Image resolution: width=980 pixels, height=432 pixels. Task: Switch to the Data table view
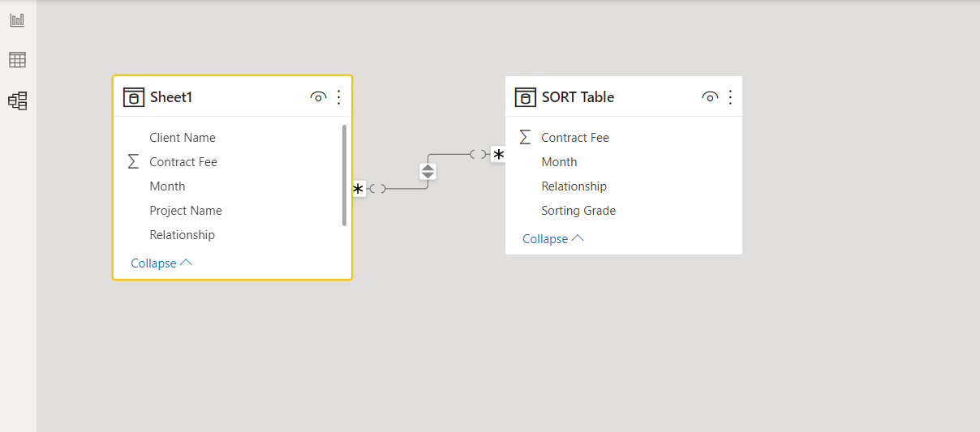click(x=17, y=60)
